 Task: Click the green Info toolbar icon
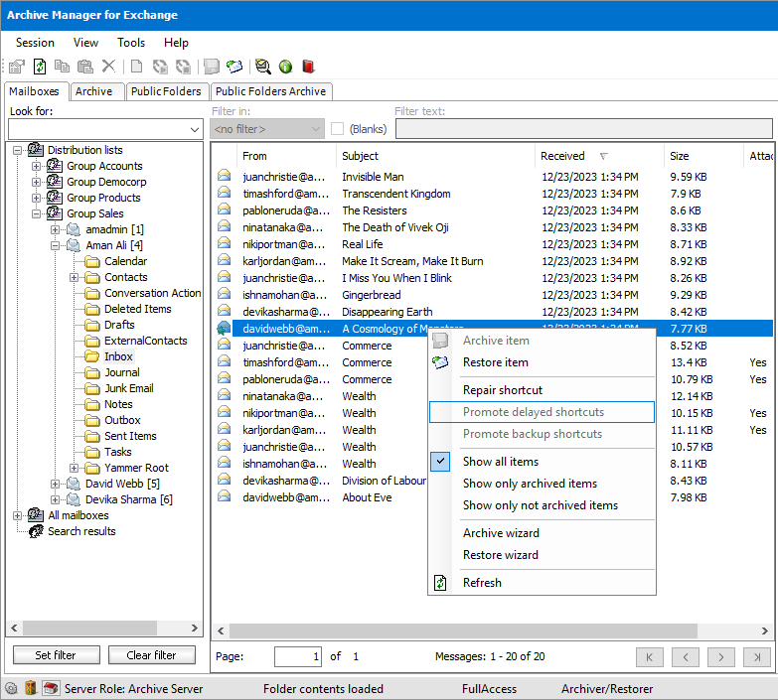click(x=286, y=67)
